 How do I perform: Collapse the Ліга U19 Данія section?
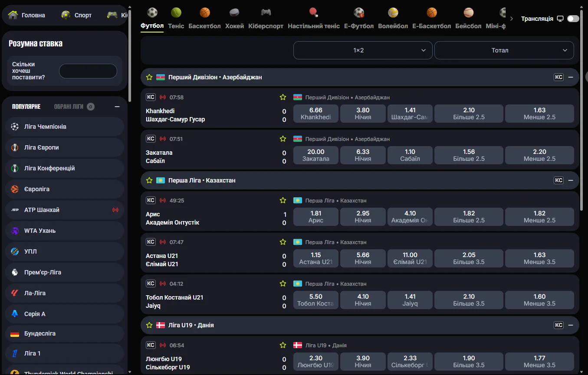coord(571,325)
